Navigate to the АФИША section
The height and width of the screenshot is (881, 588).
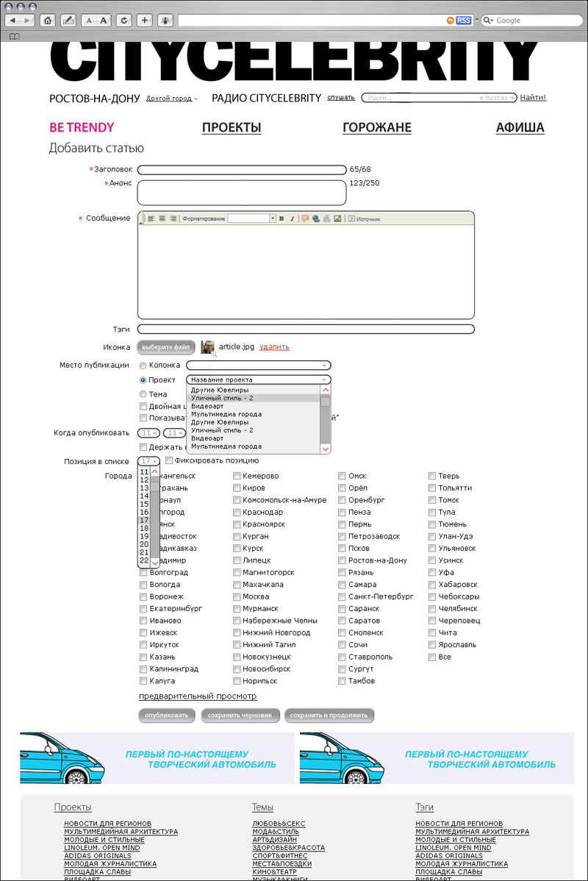click(x=520, y=127)
